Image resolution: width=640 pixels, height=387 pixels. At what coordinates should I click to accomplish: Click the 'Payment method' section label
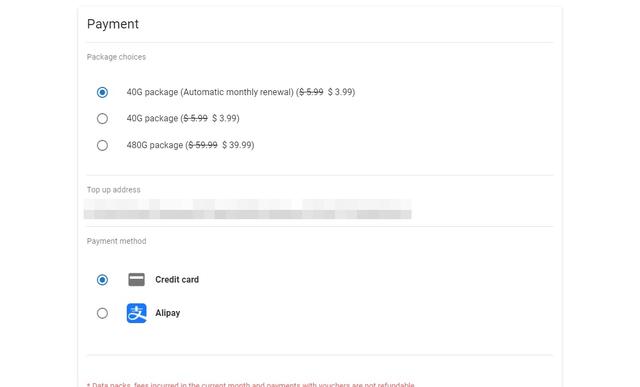pos(116,241)
